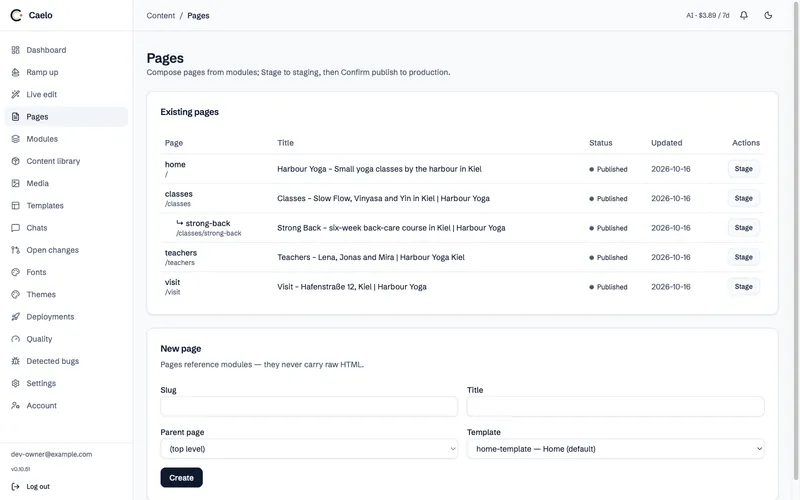Click 'Strong Back – six-week back-care course' title
This screenshot has width=800, height=500.
click(x=391, y=228)
